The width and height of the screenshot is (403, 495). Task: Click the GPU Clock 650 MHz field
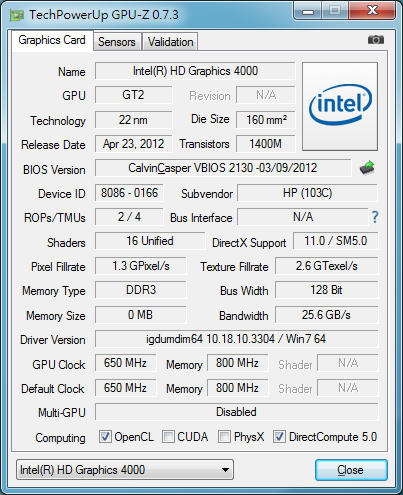click(x=125, y=363)
